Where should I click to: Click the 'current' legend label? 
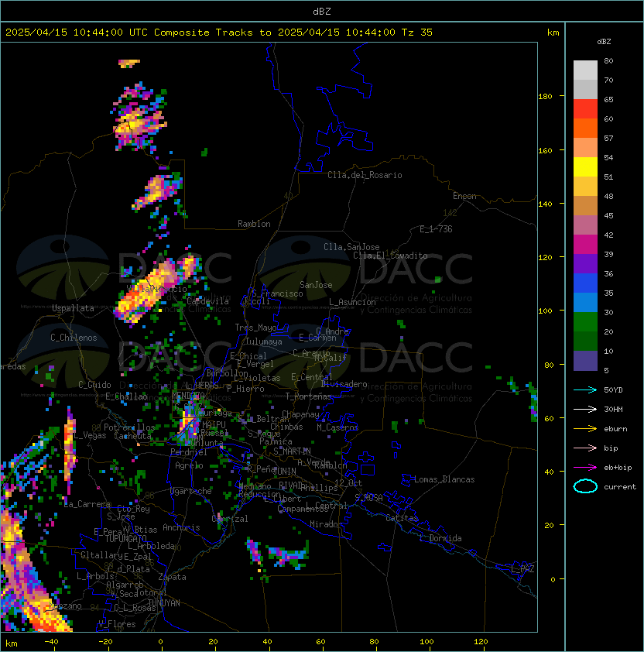(620, 487)
